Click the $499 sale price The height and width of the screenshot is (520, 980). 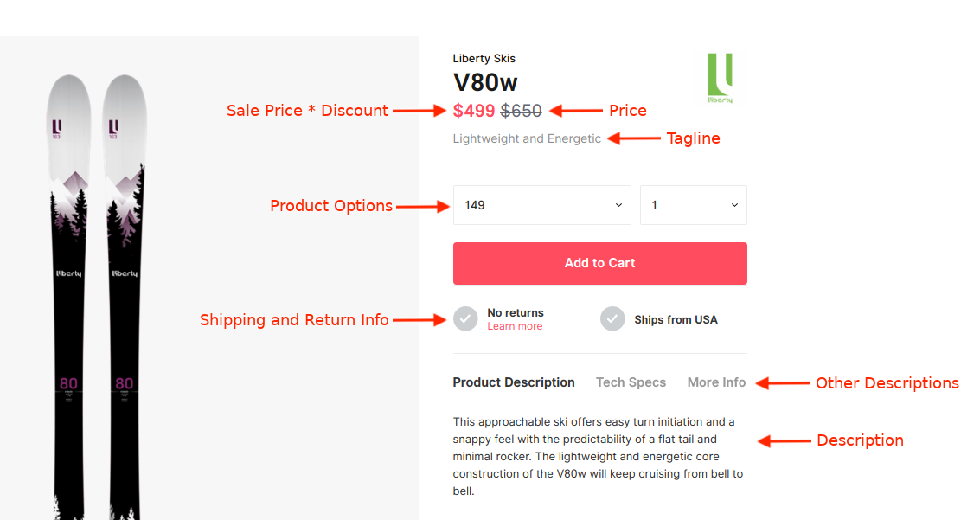click(x=474, y=111)
